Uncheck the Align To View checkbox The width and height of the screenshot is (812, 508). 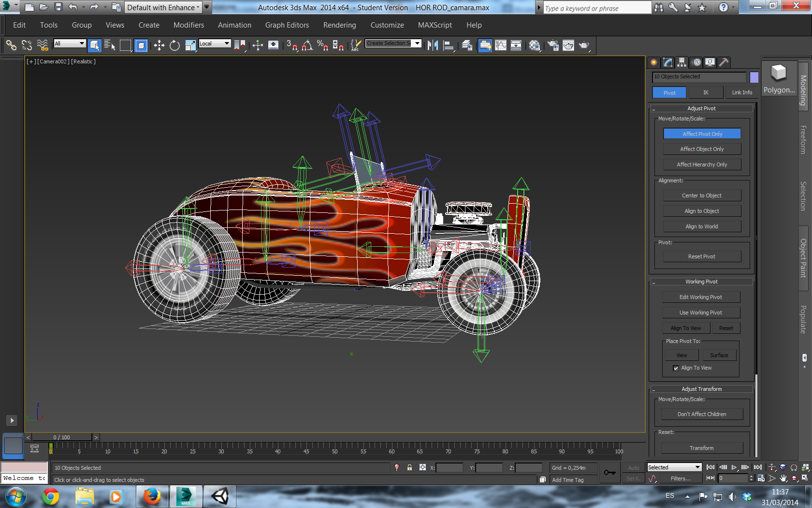(x=676, y=368)
